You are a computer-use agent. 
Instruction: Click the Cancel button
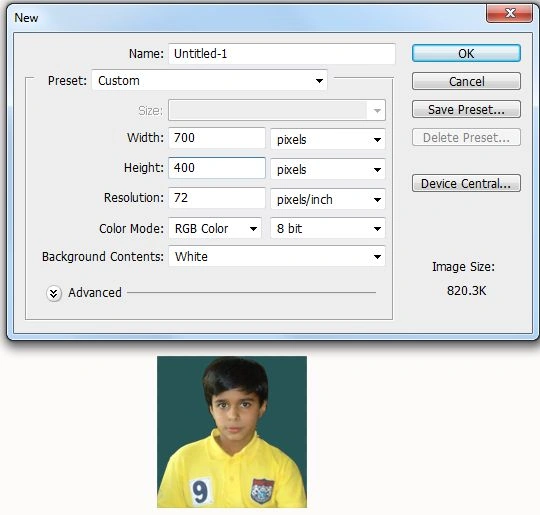click(x=466, y=81)
